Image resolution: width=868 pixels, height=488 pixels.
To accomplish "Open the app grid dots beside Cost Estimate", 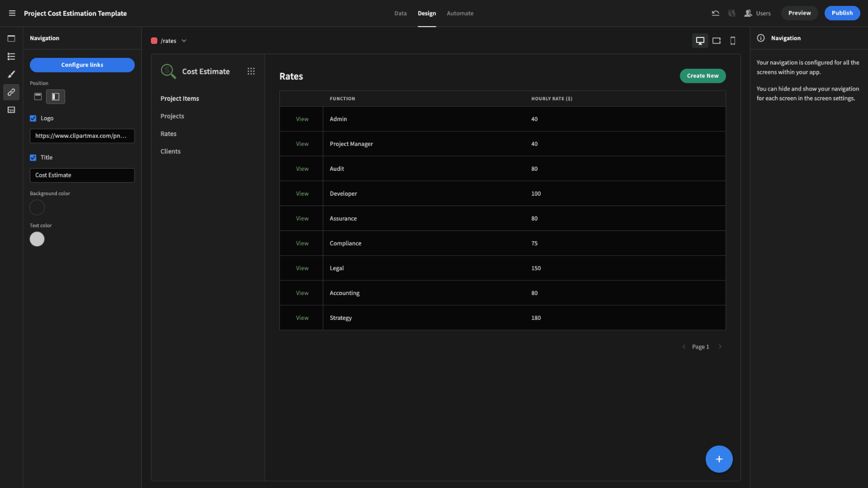I will [251, 72].
